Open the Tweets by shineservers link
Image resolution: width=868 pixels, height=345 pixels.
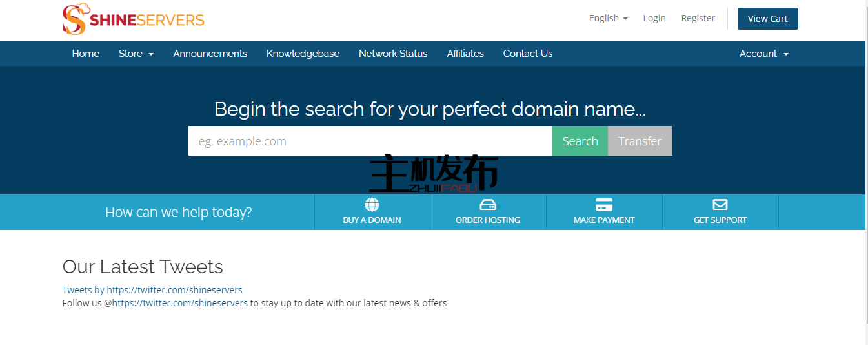pos(152,290)
